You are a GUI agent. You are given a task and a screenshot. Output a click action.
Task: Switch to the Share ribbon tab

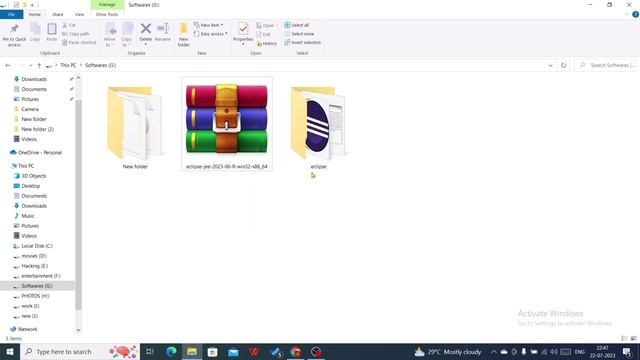58,15
